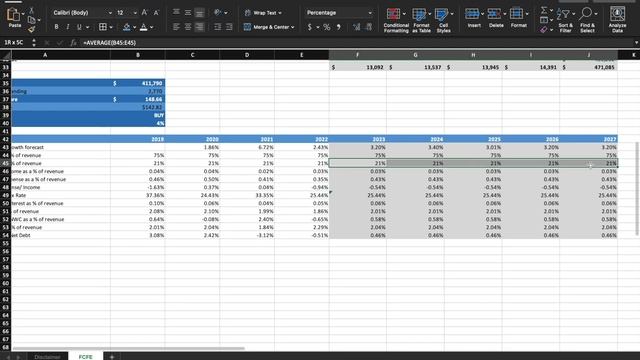Expand the formula bar arrow
Image resolution: width=640 pixels, height=360 pixels.
[636, 42]
